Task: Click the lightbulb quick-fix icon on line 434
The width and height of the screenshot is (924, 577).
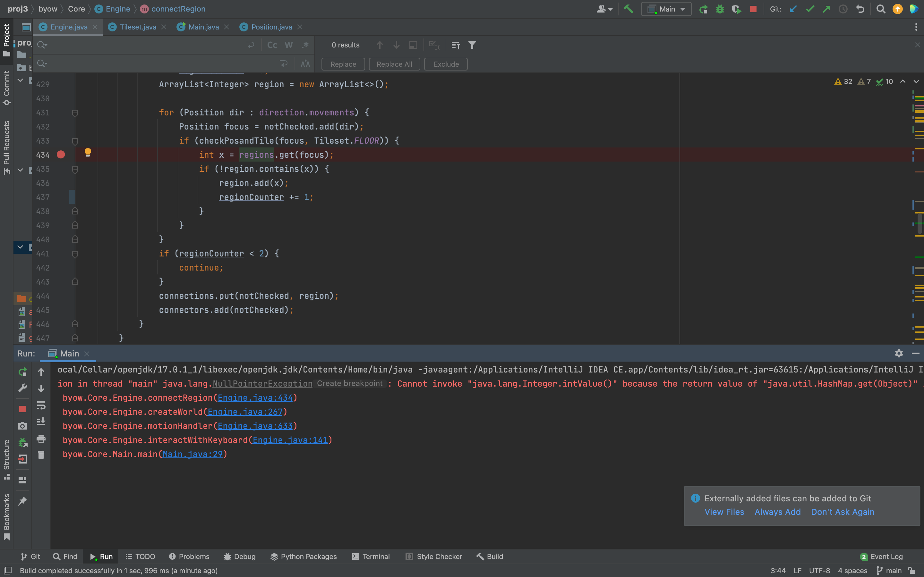Action: (88, 153)
